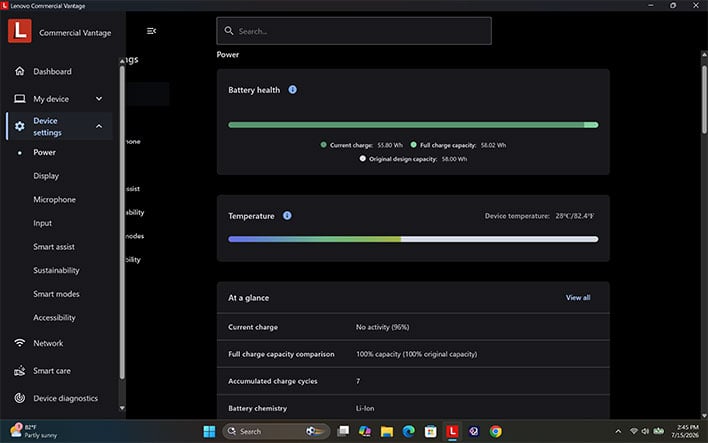Viewport: 708px width, 443px height.
Task: Click the Network Wi-Fi icon in sidebar
Action: tap(19, 343)
